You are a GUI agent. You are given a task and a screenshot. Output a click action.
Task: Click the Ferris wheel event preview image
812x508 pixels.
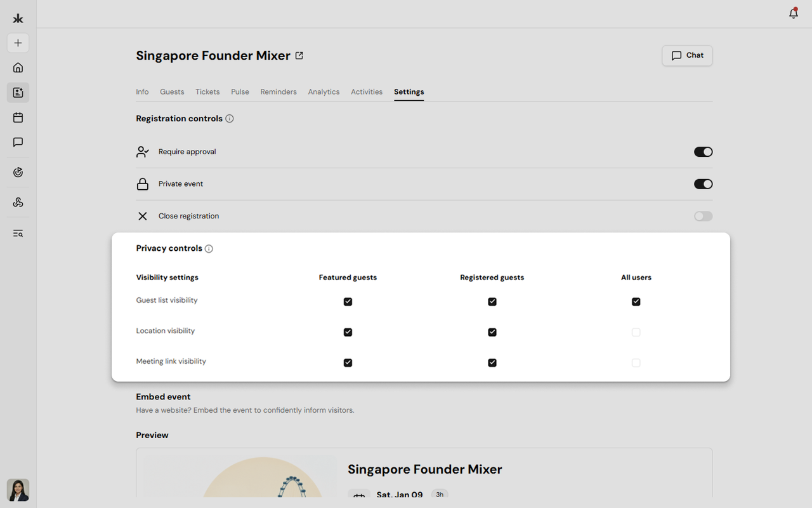[x=240, y=477]
